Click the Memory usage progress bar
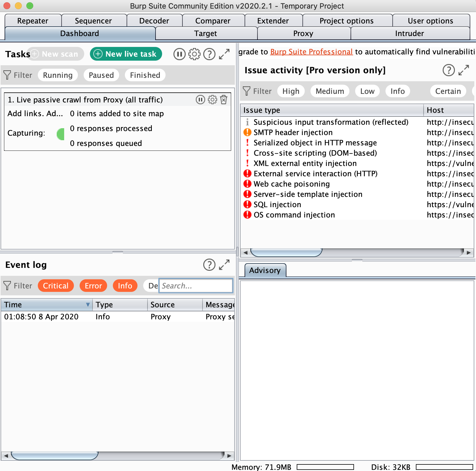Image resolution: width=476 pixels, height=471 pixels. tap(325, 467)
